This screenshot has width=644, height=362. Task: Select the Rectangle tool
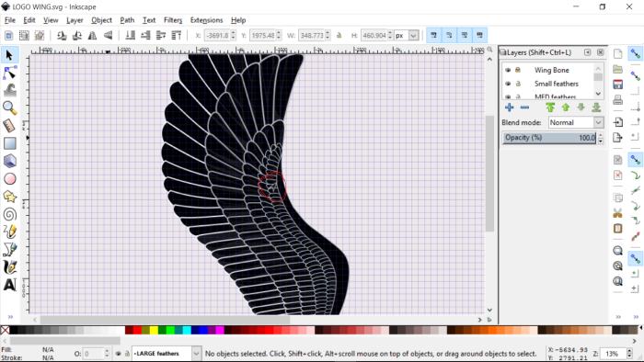9,143
